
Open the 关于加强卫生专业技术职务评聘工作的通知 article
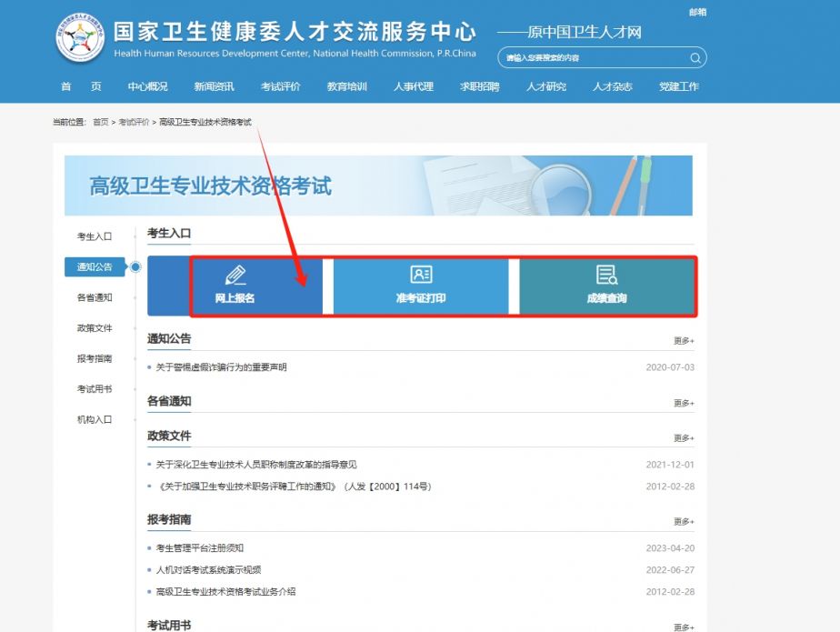294,487
